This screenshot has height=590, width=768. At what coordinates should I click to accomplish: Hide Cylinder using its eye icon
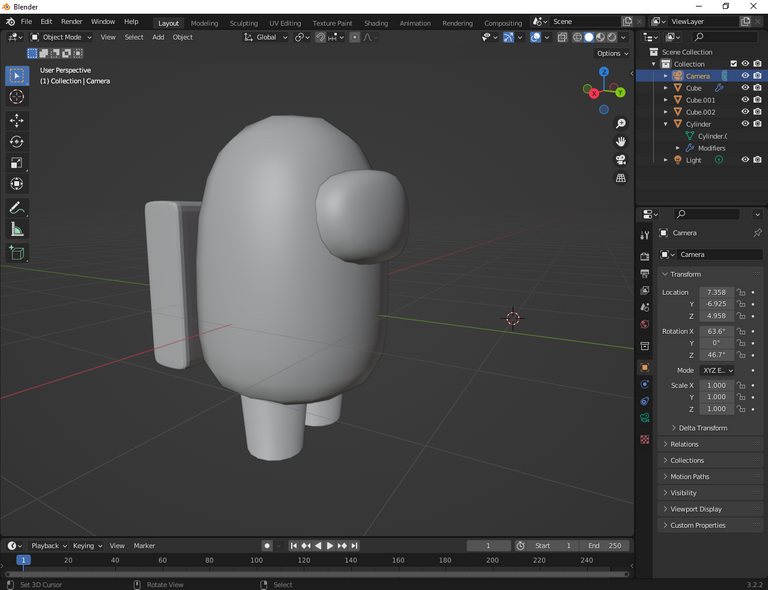pyautogui.click(x=745, y=124)
